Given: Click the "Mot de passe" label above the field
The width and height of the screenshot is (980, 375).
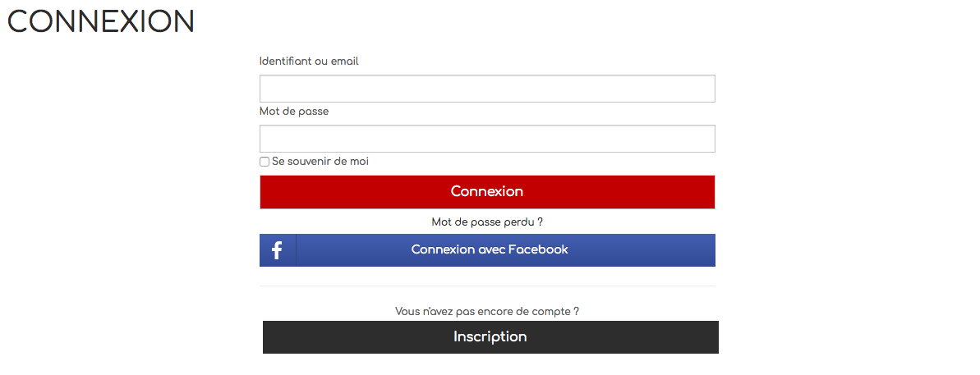Looking at the screenshot, I should [x=294, y=112].
